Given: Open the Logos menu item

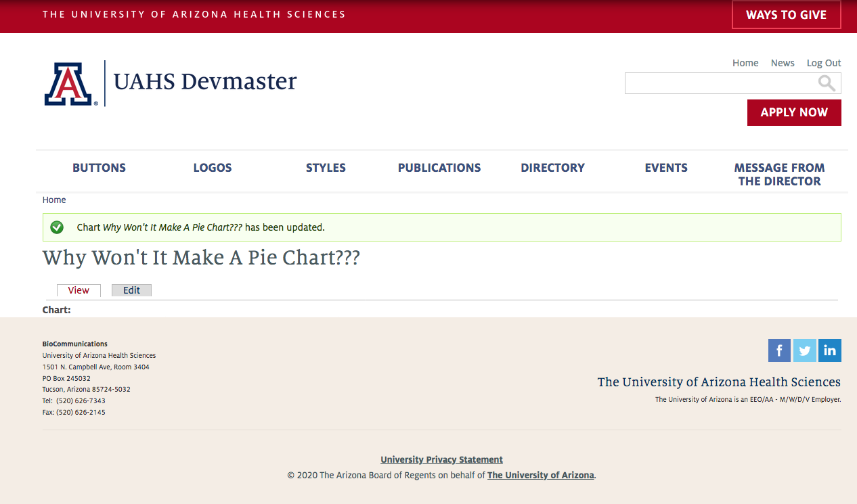Looking at the screenshot, I should click(213, 168).
